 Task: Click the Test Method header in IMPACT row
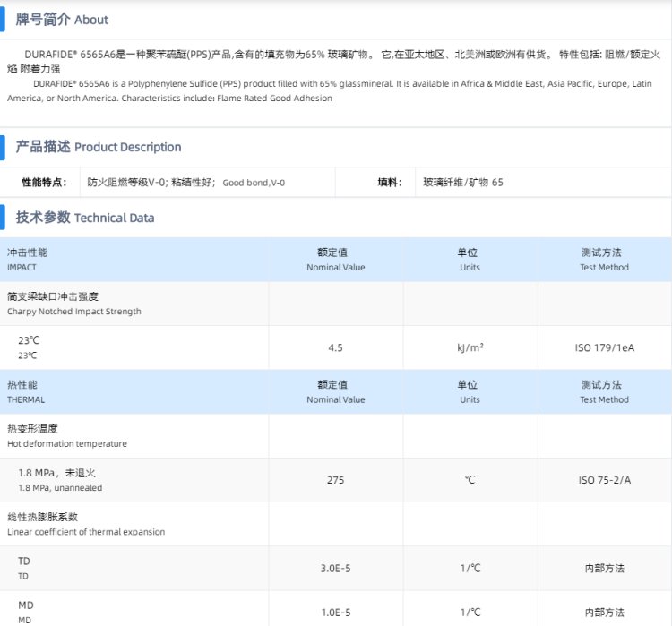604,259
